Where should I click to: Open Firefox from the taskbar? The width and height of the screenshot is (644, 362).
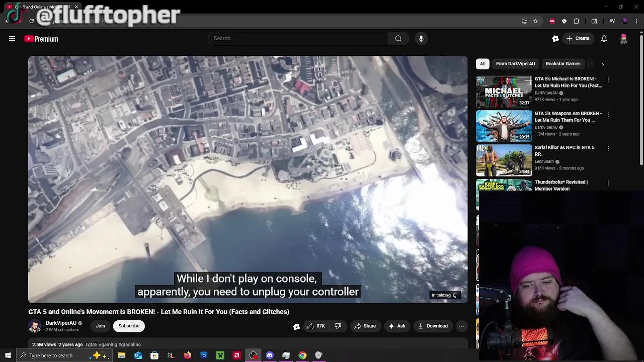(x=187, y=355)
